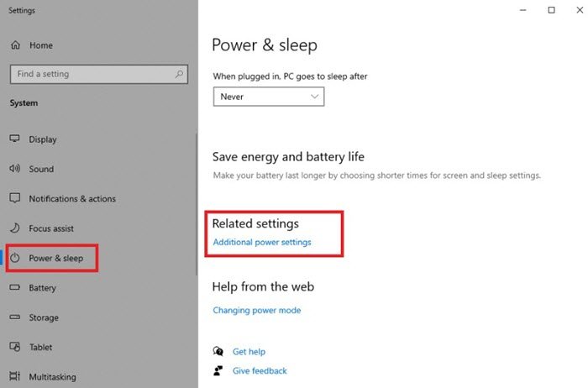The image size is (588, 388).
Task: Click the Display monitor icon
Action: [x=14, y=139]
